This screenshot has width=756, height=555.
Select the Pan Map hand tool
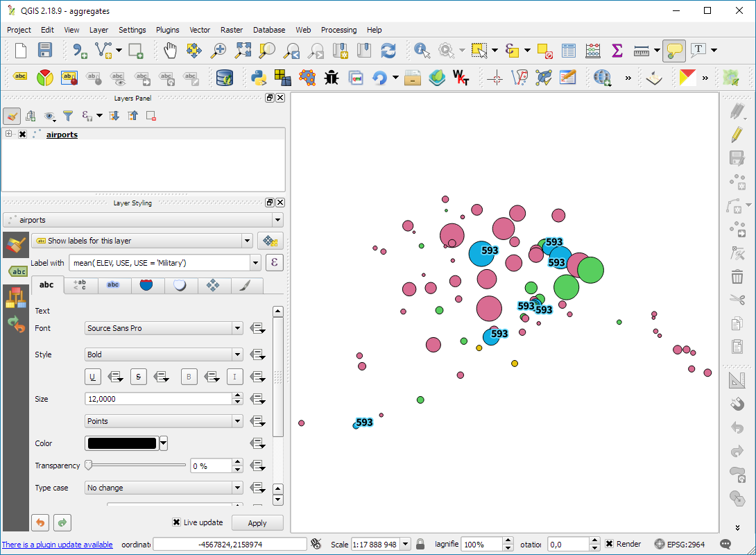pyautogui.click(x=170, y=50)
